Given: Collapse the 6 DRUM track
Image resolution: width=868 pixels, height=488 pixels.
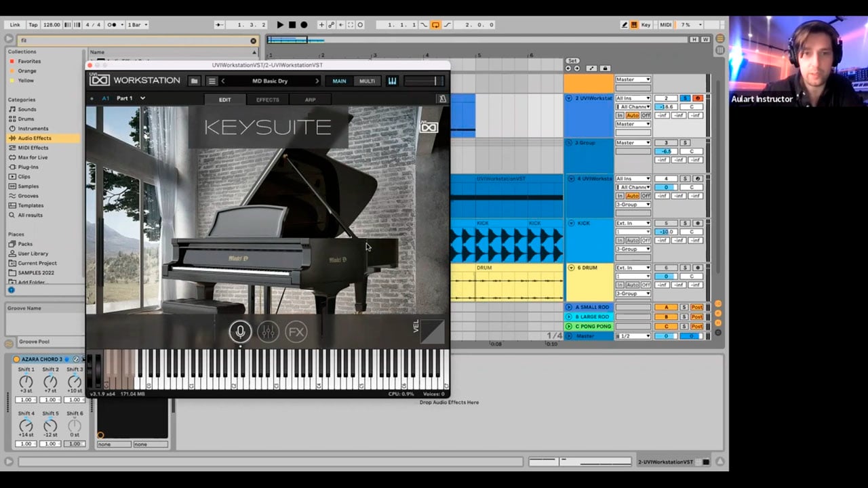Looking at the screenshot, I should coord(571,268).
